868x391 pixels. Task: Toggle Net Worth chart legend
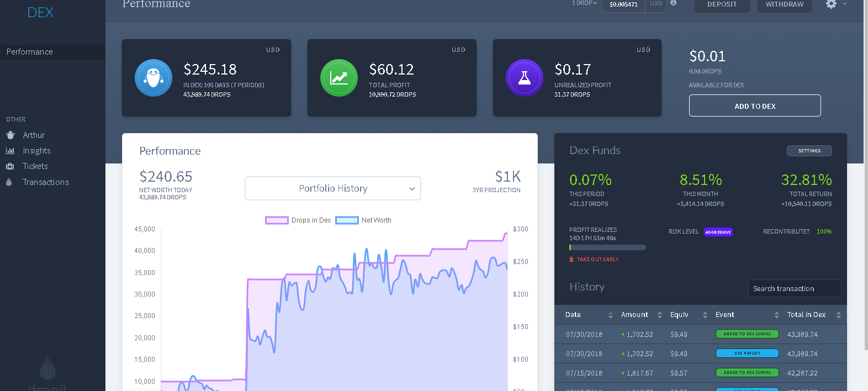363,220
